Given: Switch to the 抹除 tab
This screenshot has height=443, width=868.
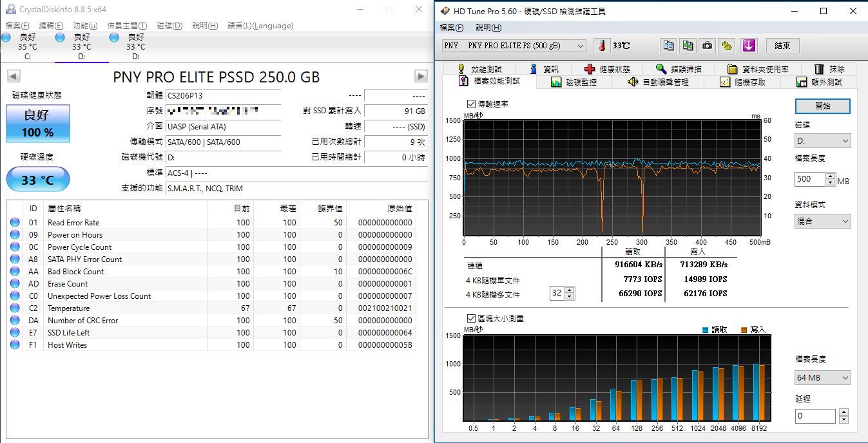Looking at the screenshot, I should (829, 69).
